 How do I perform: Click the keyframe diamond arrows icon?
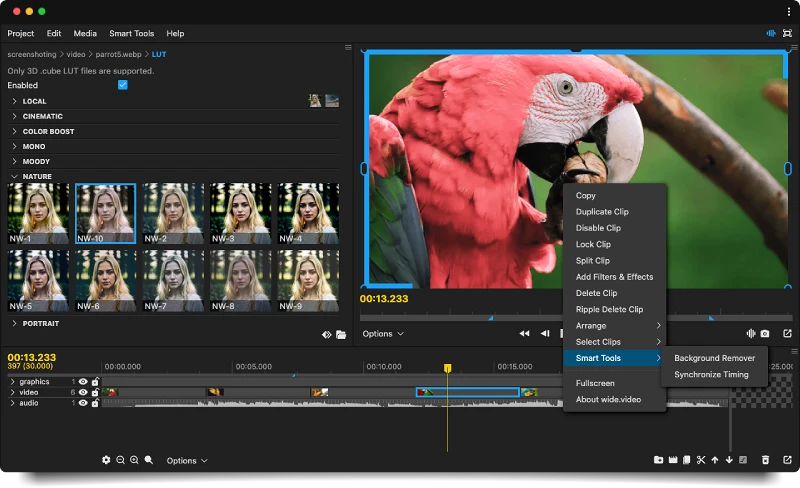pyautogui.click(x=327, y=335)
